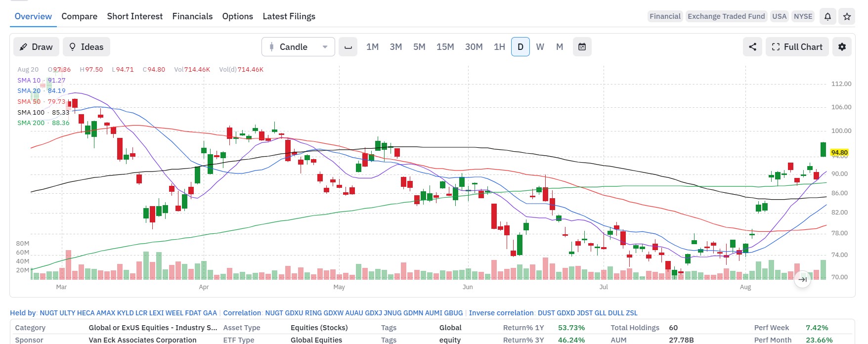This screenshot has height=344, width=868.
Task: Click the share chart icon
Action: [x=752, y=47]
